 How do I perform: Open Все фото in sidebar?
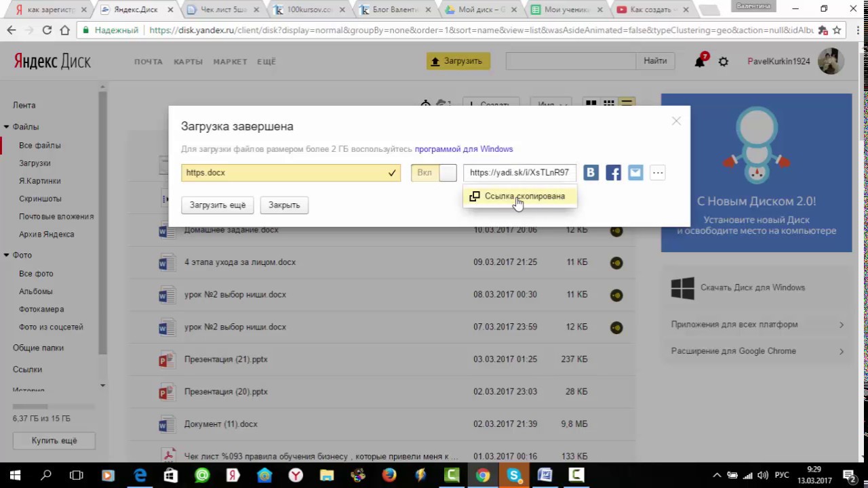[36, 273]
